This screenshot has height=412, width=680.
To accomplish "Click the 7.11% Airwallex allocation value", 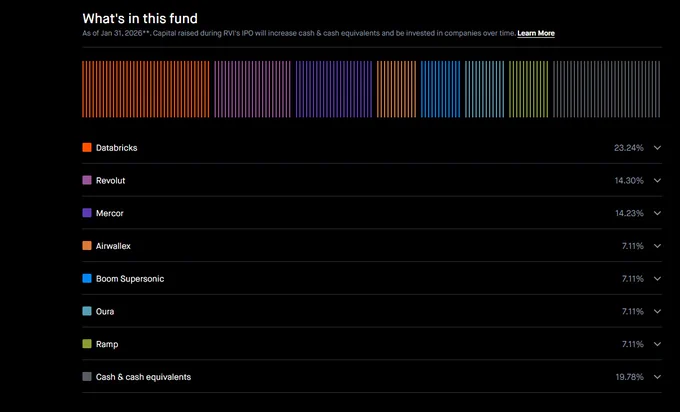I will (x=633, y=246).
